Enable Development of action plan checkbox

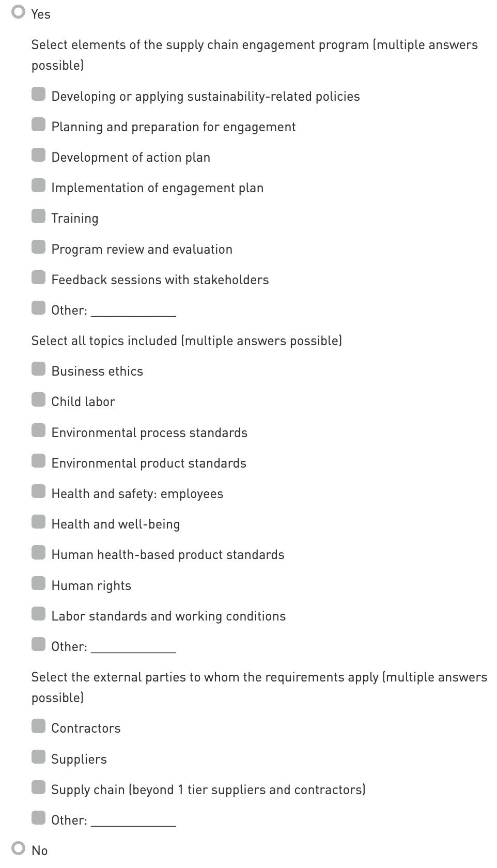(x=39, y=156)
